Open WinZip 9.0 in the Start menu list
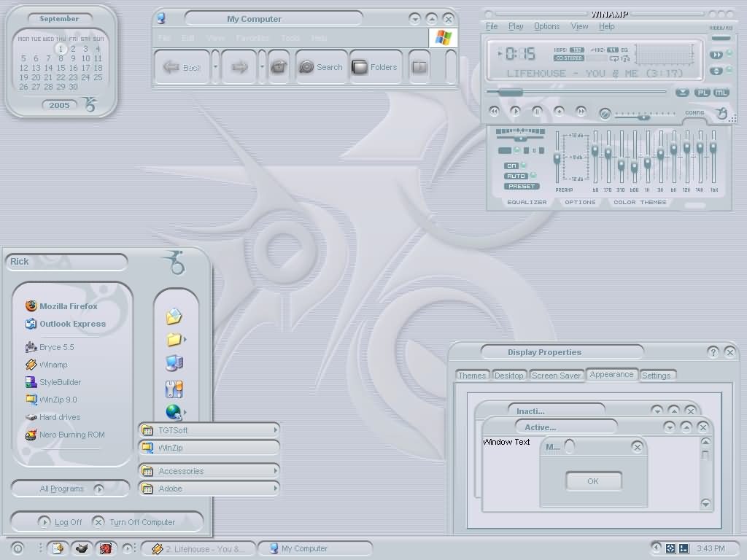 click(x=51, y=400)
